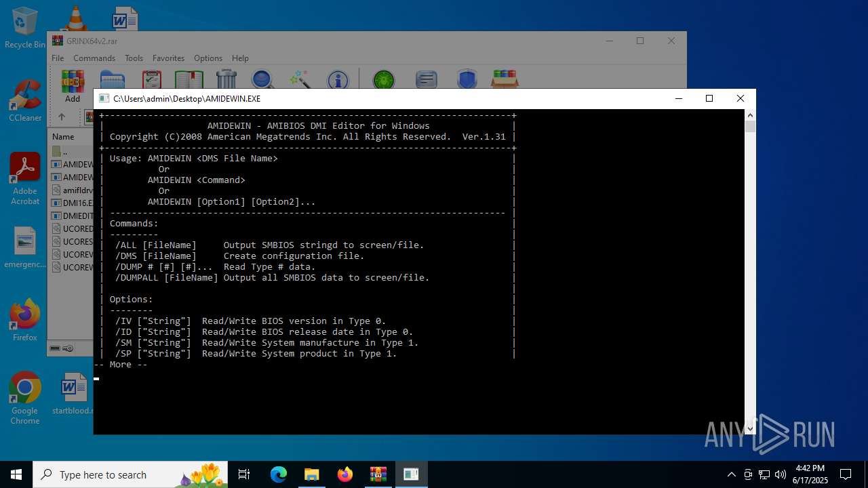
Task: Open the emergenc... image file on desktop
Action: 24,247
